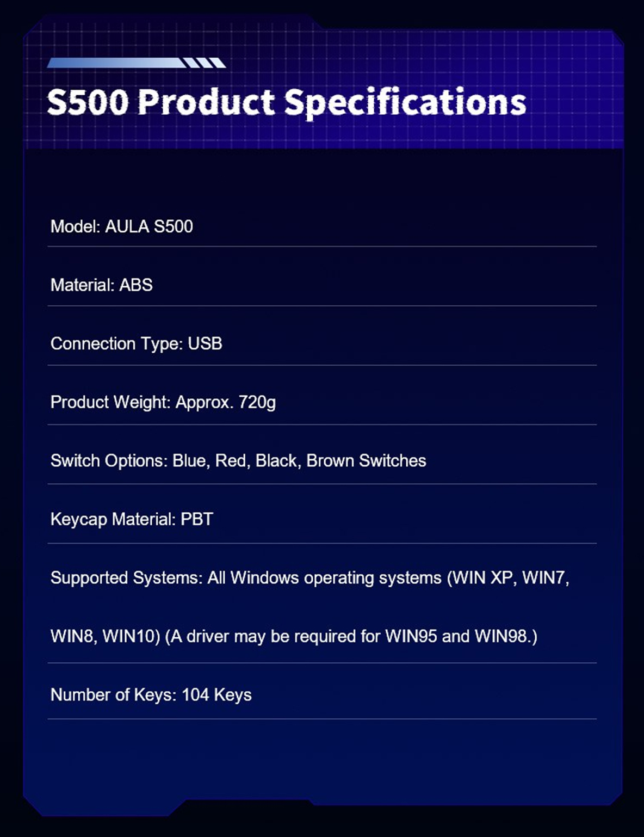The width and height of the screenshot is (644, 837).
Task: Select the Model: AULA S500 line
Action: point(122,226)
